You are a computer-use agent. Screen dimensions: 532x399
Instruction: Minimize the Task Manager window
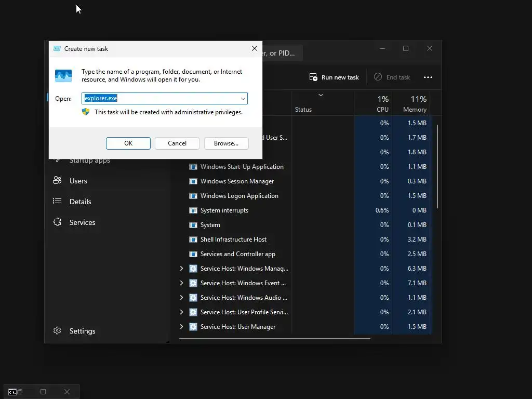tap(382, 48)
